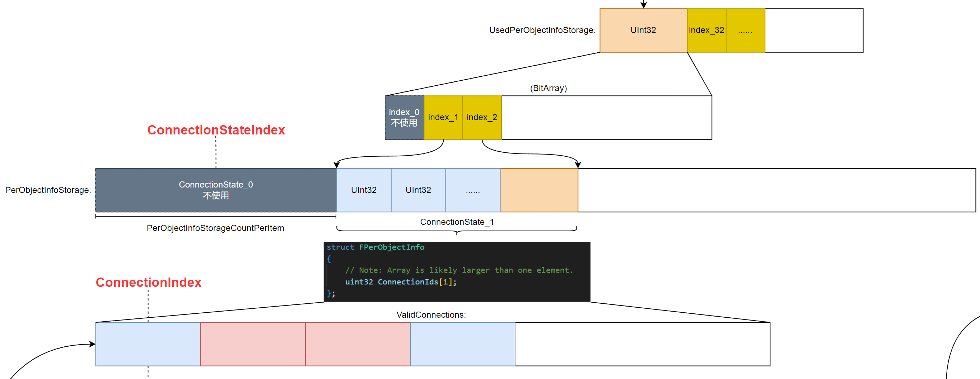Viewport: 980px width, 379px height.
Task: Click the struct FPerObjectInfo code block
Action: point(457,271)
